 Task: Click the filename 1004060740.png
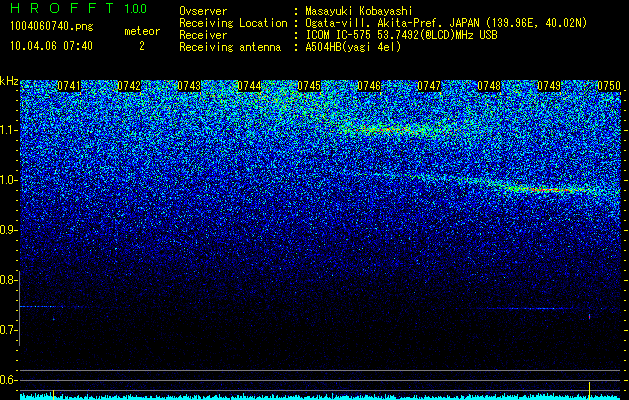click(52, 27)
